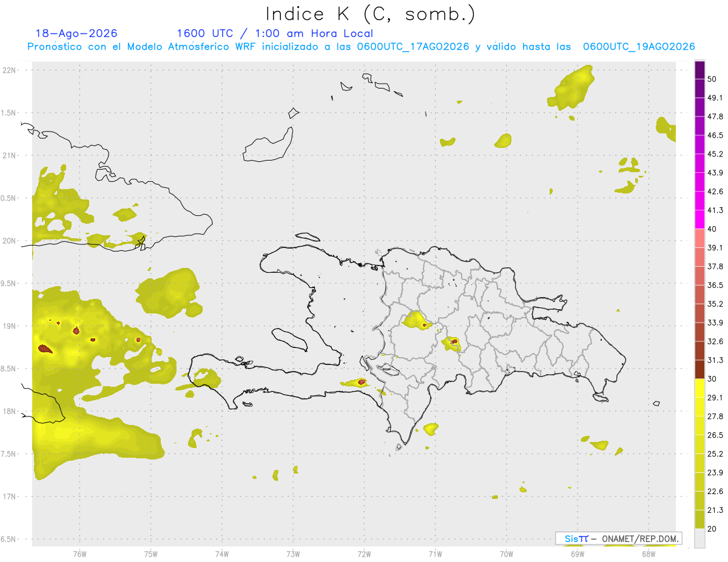This screenshot has height=562, width=728.
Task: Click the legend value "35.2"
Action: click(x=715, y=304)
